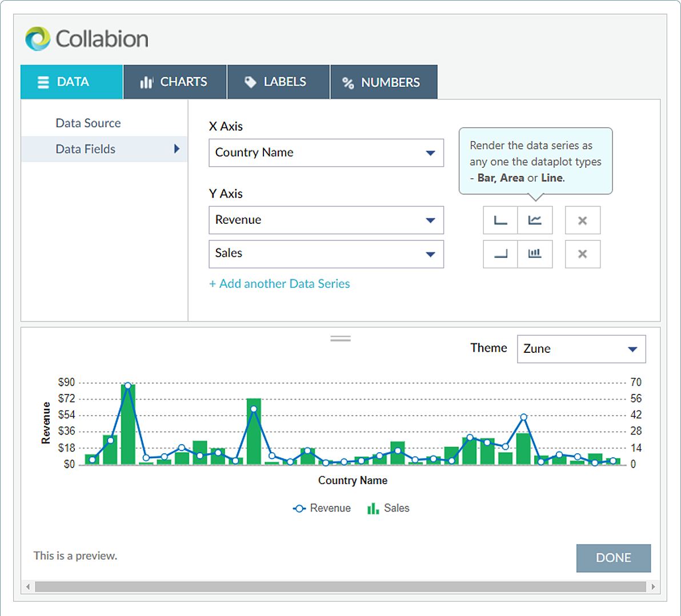Switch to the Charts tab
The width and height of the screenshot is (681, 616).
(x=174, y=82)
